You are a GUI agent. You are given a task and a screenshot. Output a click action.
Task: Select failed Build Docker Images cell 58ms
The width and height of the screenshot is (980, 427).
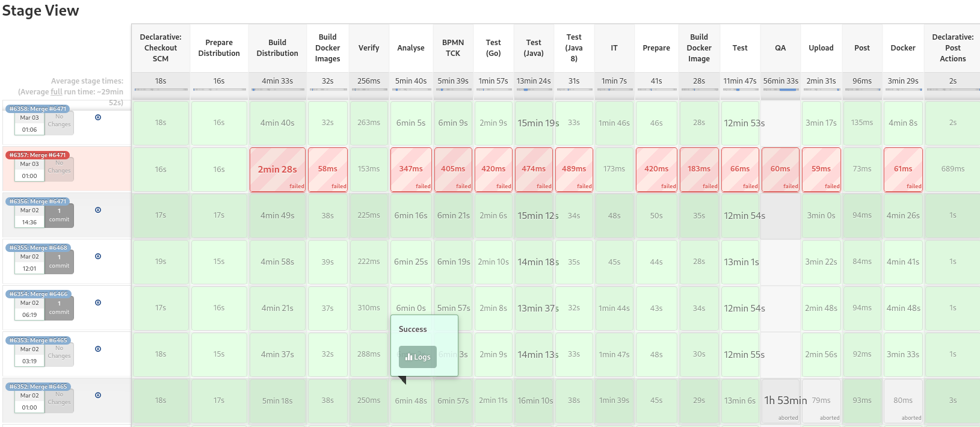pos(328,170)
